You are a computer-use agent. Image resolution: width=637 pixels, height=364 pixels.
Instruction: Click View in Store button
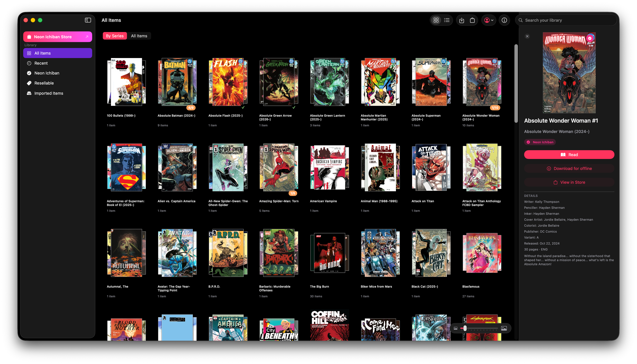click(x=569, y=182)
